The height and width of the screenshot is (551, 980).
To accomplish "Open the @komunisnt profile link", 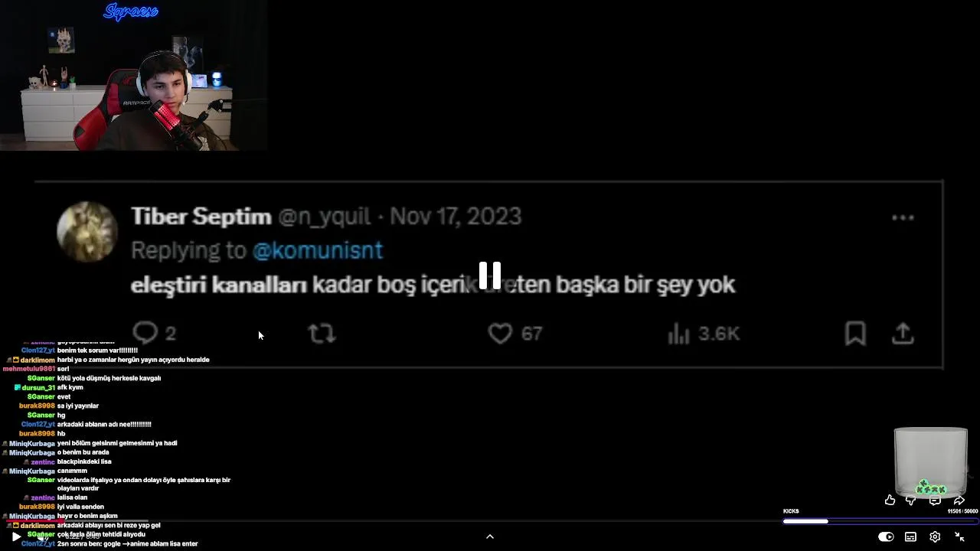I will point(317,249).
